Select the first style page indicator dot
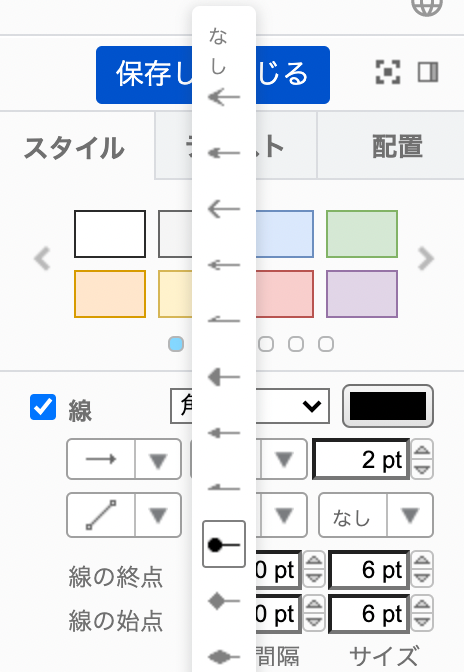This screenshot has height=672, width=464. click(x=176, y=344)
